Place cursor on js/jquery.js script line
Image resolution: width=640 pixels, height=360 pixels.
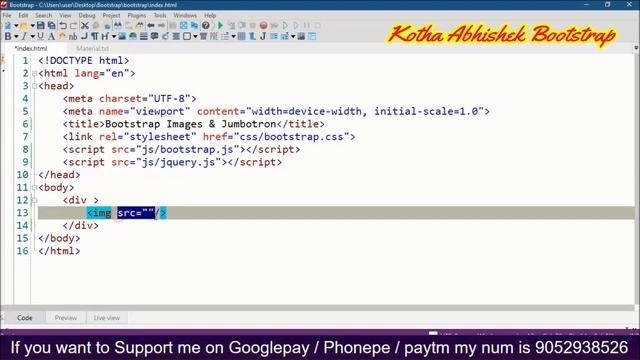pyautogui.click(x=172, y=162)
